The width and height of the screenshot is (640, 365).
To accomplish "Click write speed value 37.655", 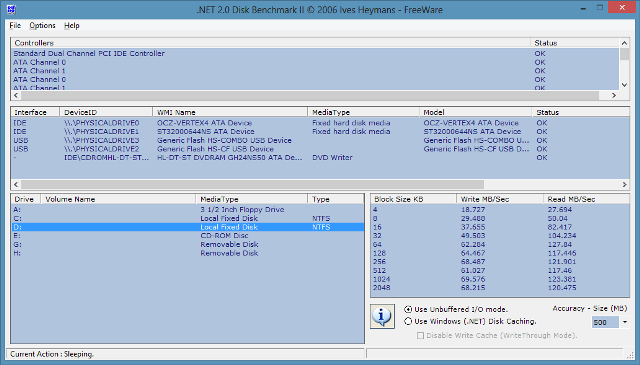I will click(x=473, y=227).
